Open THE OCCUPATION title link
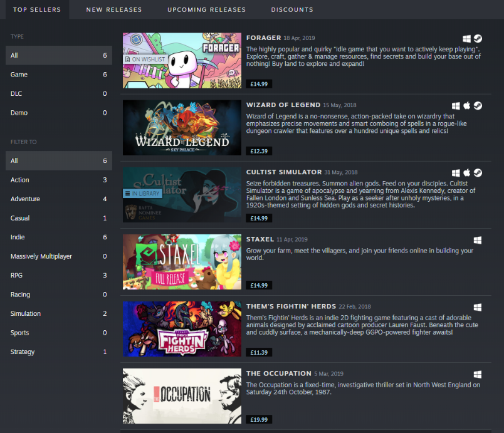The image size is (504, 433). (x=279, y=373)
